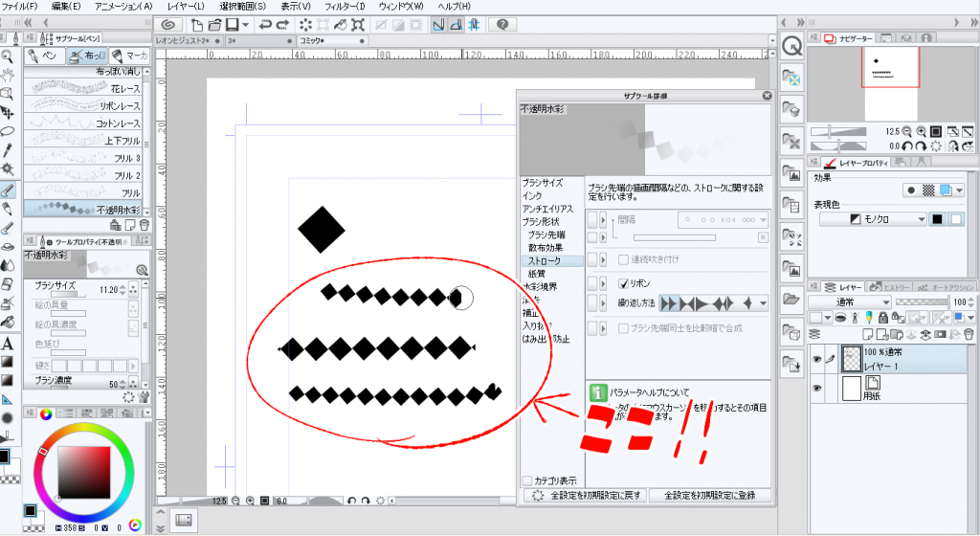Image resolution: width=980 pixels, height=536 pixels.
Task: Pick a color in the square color area
Action: tap(84, 473)
